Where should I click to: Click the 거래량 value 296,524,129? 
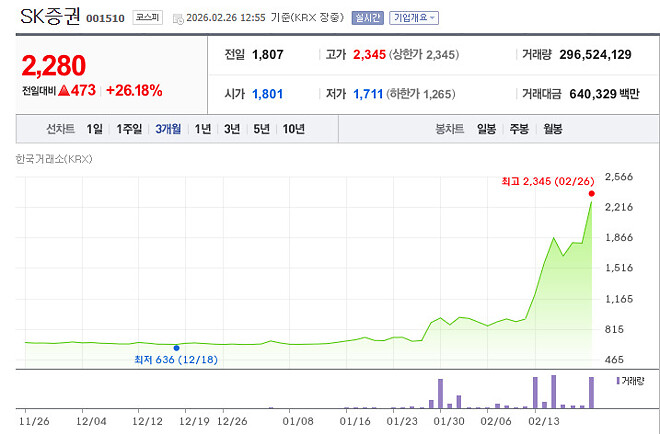pos(595,55)
